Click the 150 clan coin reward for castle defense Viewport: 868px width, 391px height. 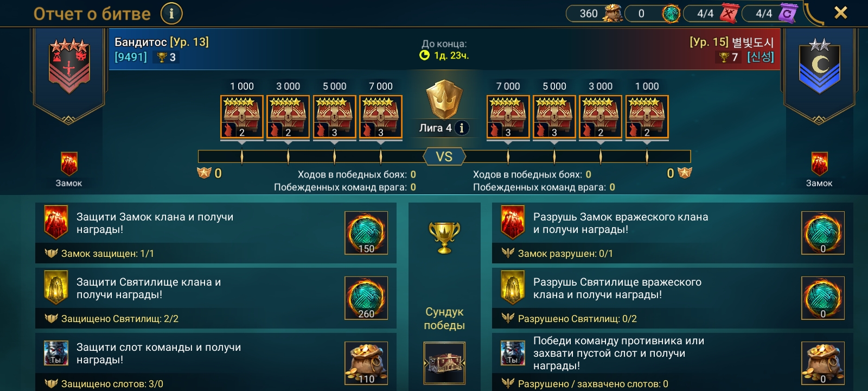[x=366, y=233]
